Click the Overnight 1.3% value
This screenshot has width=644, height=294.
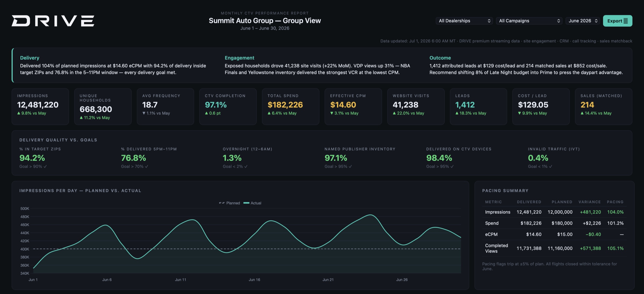pyautogui.click(x=232, y=158)
